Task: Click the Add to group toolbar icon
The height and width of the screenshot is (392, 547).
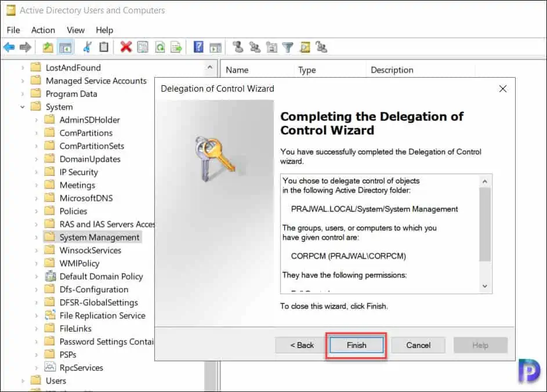Action: pos(321,47)
